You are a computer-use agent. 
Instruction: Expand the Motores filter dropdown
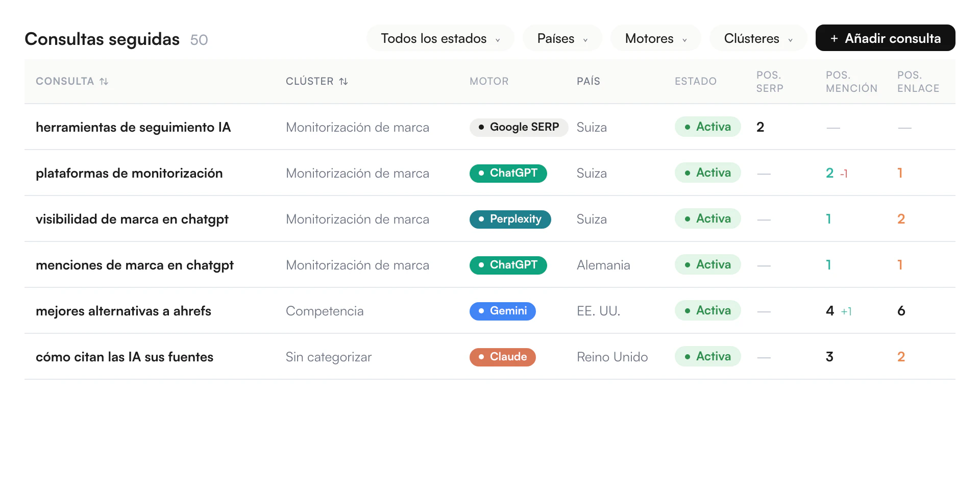click(656, 38)
